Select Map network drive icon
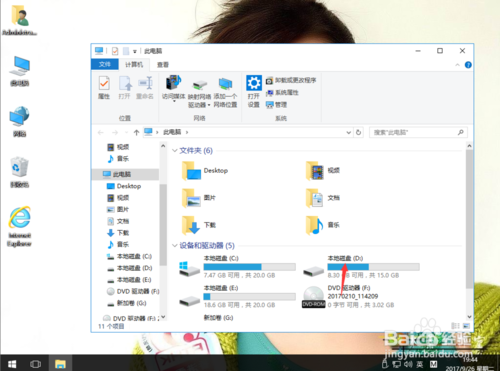This screenshot has width=500, height=371. coord(199,93)
